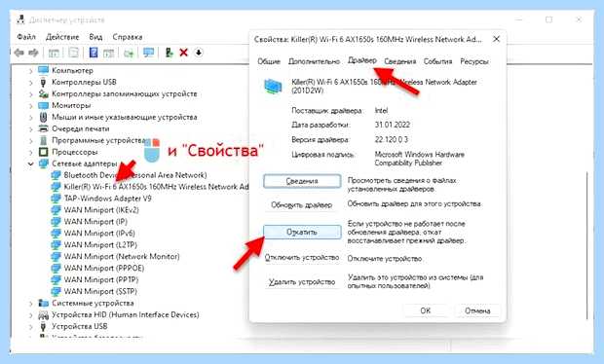Image resolution: width=604 pixels, height=364 pixels.
Task: Click the Откатить rollback button
Action: 302,232
